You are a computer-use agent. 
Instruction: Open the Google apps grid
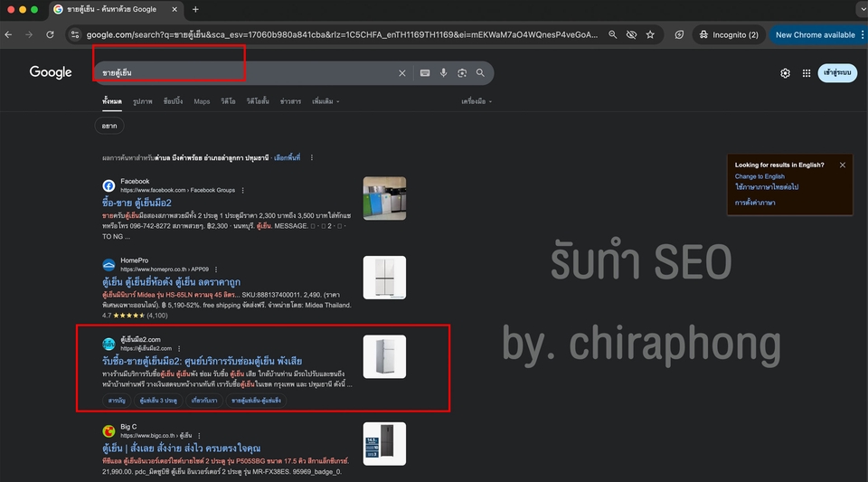[807, 73]
